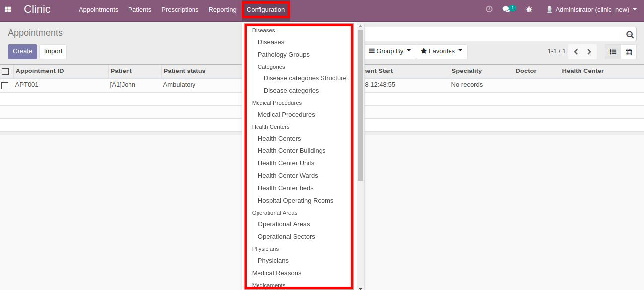Expand the Favorites dropdown
The height and width of the screenshot is (290, 644).
442,51
